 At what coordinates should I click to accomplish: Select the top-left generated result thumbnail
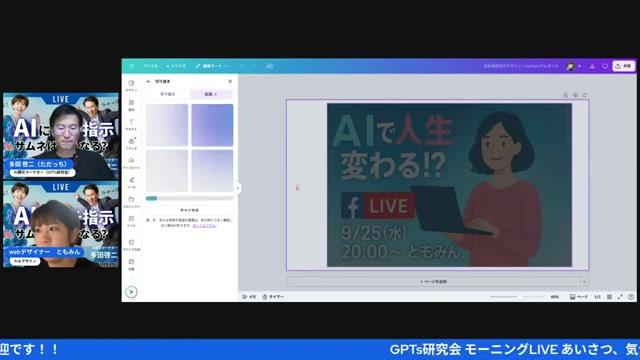pyautogui.click(x=167, y=125)
